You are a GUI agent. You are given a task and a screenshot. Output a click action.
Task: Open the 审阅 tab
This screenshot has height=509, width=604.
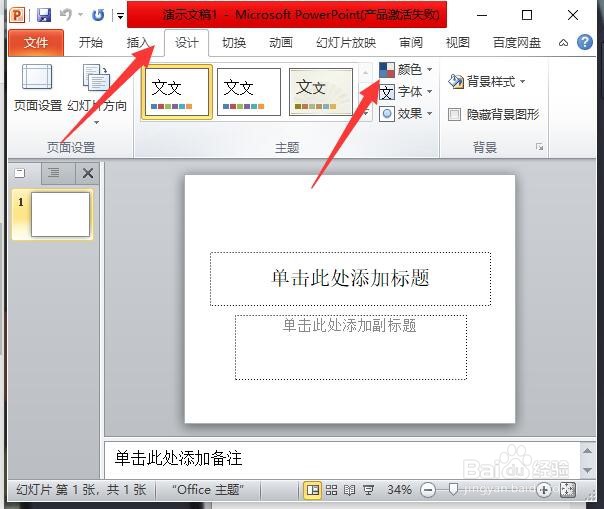(411, 42)
